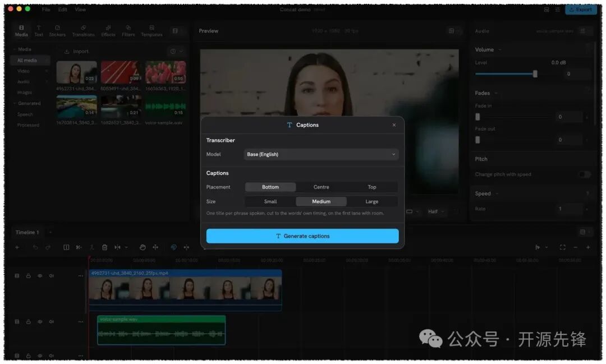Click the scissors cut icon in timeline toolbar

click(x=79, y=247)
